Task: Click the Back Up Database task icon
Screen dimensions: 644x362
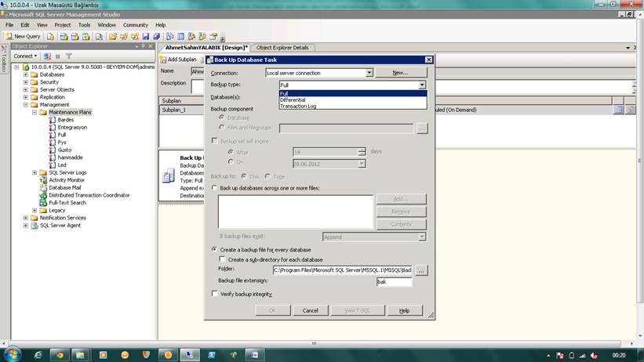Action: tap(169, 176)
